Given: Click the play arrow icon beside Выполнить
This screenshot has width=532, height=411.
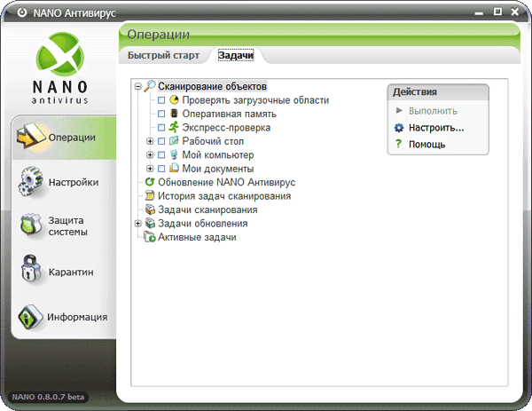Looking at the screenshot, I should tap(399, 110).
